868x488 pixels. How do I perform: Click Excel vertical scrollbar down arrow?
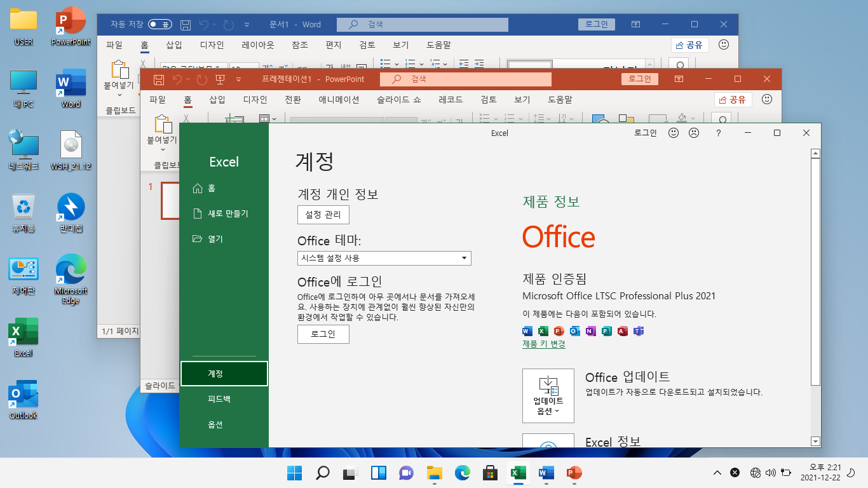(x=815, y=441)
